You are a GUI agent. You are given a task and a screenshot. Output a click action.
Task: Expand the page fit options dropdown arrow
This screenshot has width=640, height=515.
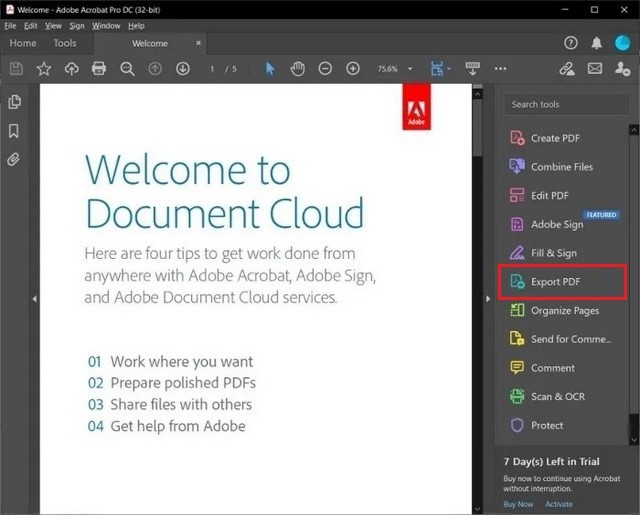click(449, 69)
